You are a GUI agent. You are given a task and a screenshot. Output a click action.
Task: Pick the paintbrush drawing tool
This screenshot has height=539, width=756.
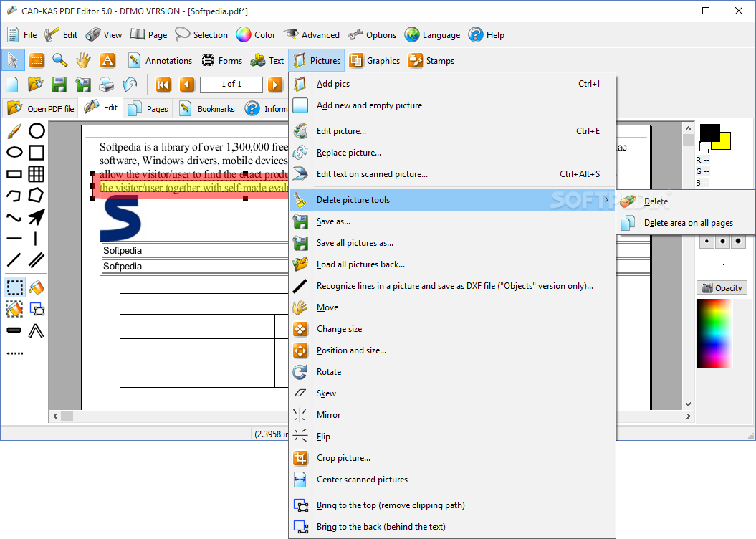[14, 130]
